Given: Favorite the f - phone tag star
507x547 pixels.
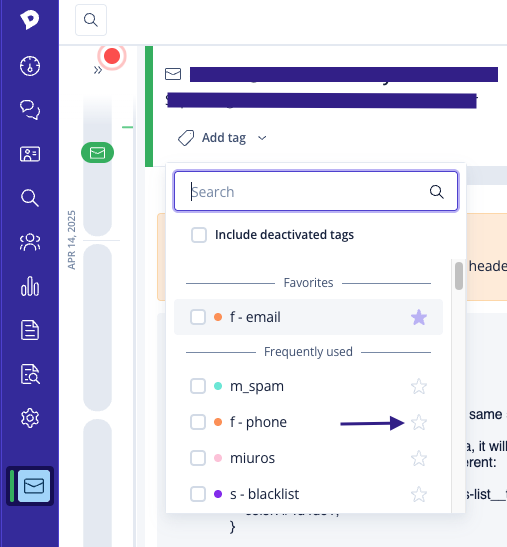Looking at the screenshot, I should tap(419, 422).
